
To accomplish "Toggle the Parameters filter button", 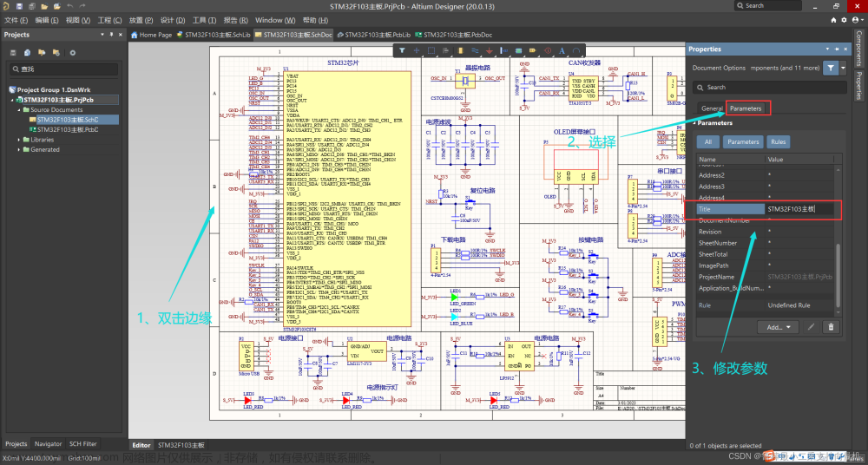I will tap(743, 141).
